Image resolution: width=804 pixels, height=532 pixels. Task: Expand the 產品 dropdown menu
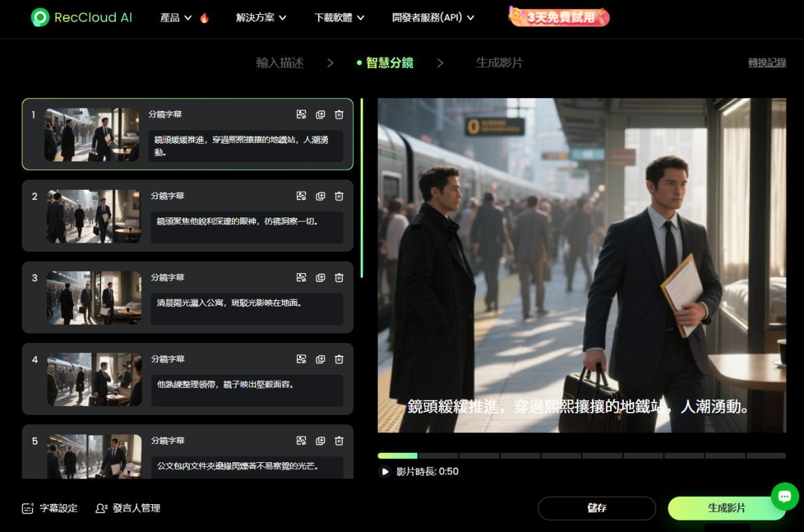[x=176, y=18]
